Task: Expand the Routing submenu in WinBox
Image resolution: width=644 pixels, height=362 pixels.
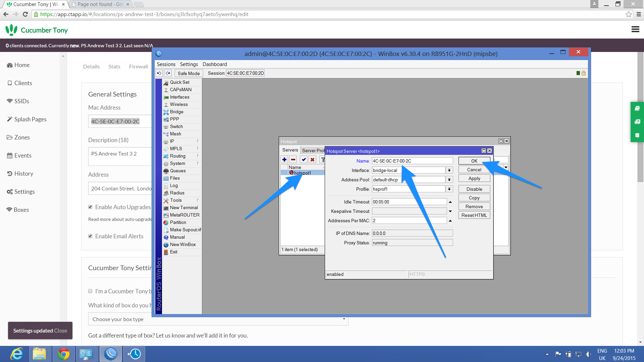Action: (x=182, y=156)
